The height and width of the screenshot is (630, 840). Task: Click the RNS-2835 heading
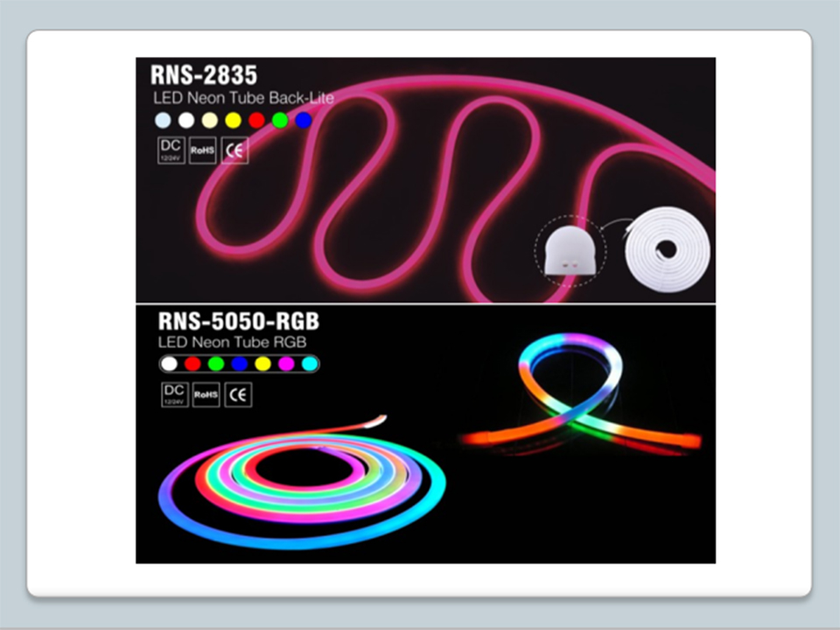click(x=203, y=73)
